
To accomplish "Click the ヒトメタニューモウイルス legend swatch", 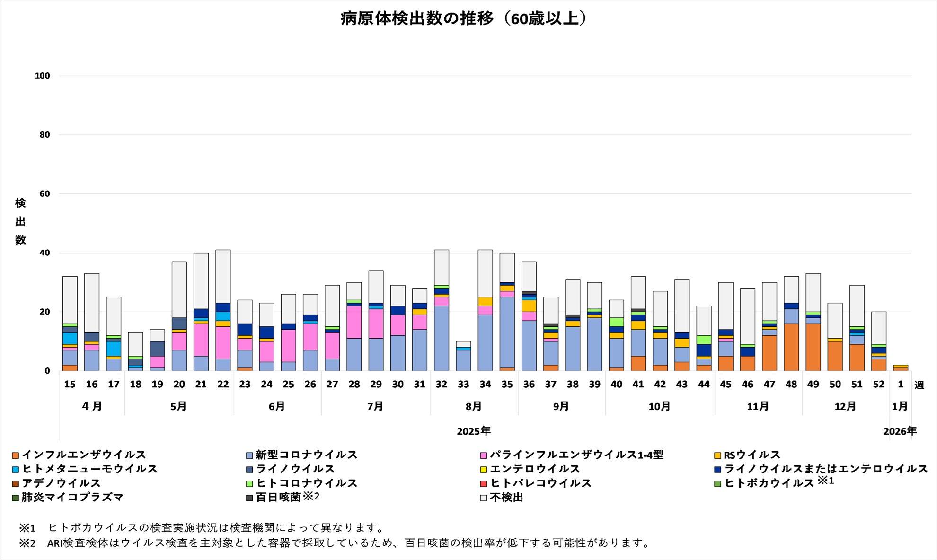I will pos(15,470).
